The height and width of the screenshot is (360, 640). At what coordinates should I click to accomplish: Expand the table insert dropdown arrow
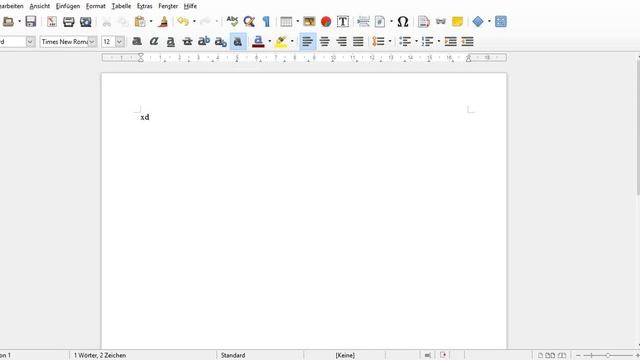pos(297,22)
